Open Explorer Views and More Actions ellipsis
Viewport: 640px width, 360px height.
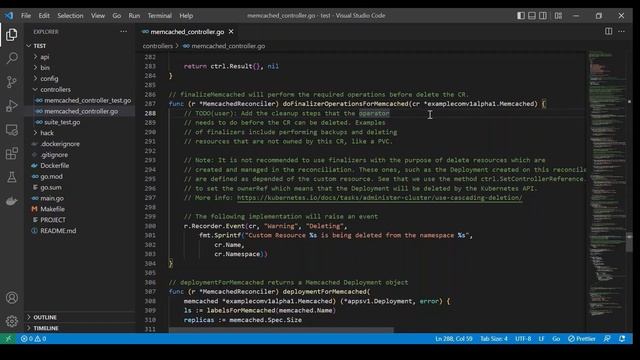tap(123, 31)
